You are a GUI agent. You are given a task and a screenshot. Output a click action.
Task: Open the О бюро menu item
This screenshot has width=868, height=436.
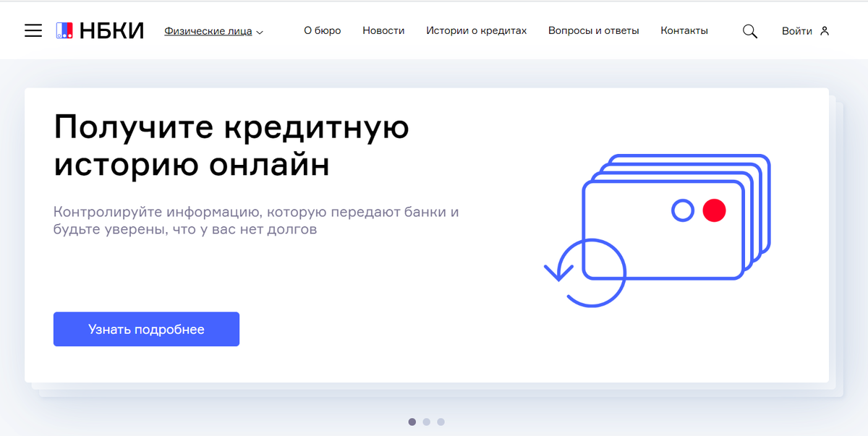point(323,30)
